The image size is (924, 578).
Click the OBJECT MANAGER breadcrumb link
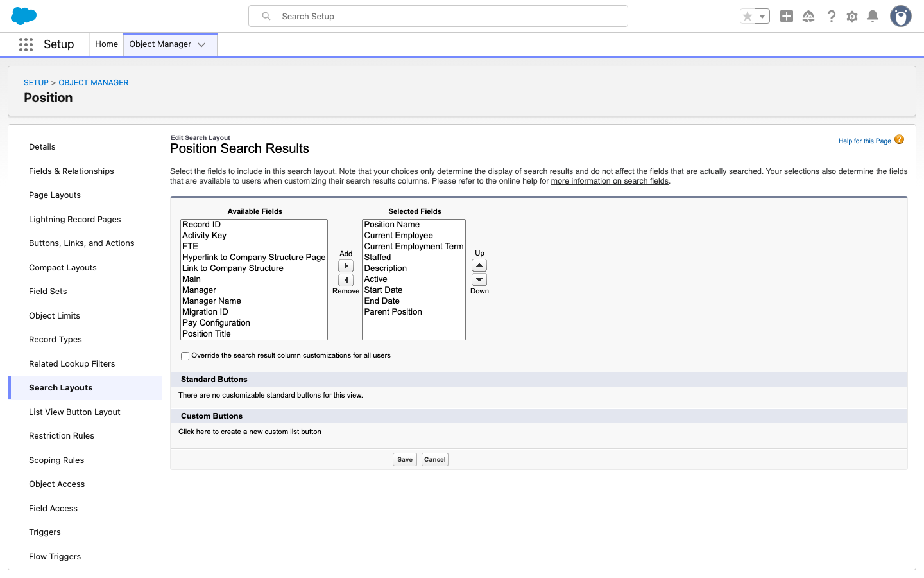(x=94, y=83)
